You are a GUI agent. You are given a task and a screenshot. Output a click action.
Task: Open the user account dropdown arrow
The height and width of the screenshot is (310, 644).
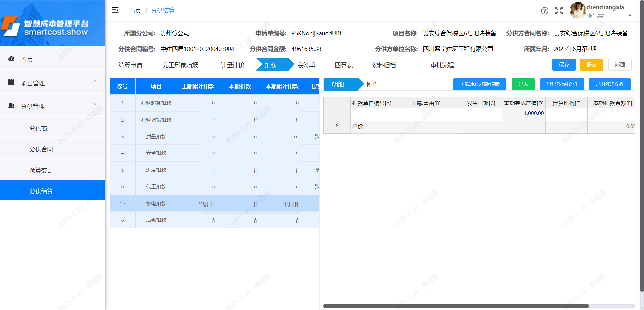tap(630, 15)
